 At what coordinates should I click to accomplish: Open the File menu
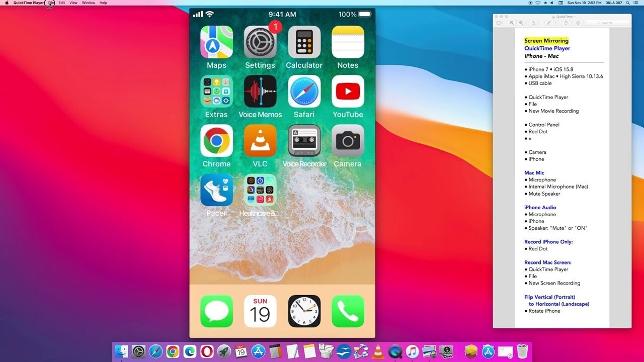point(51,3)
